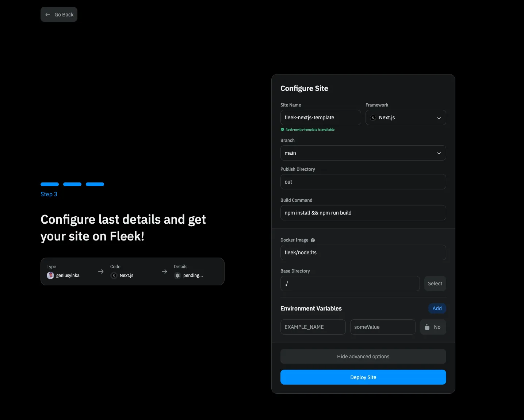
Task: Add a new environment variable
Action: pos(437,308)
